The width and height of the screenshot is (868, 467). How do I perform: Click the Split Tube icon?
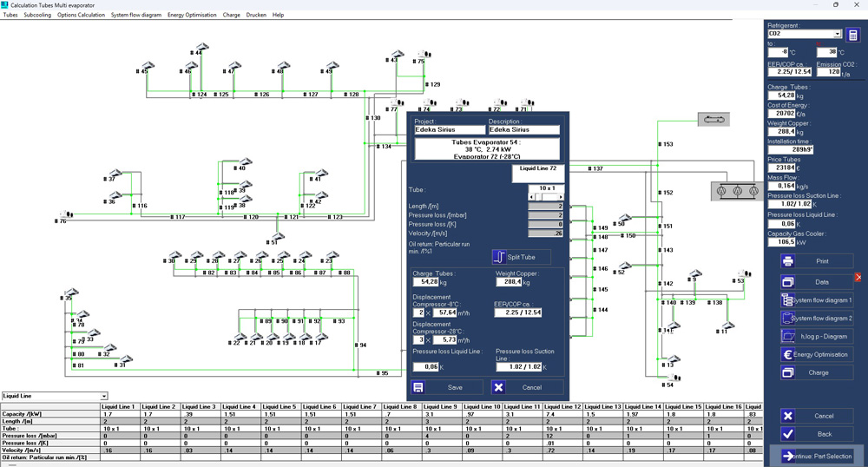pyautogui.click(x=499, y=257)
